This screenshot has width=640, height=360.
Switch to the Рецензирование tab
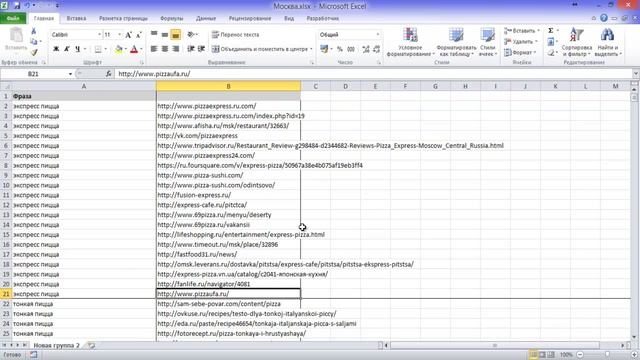pos(250,18)
